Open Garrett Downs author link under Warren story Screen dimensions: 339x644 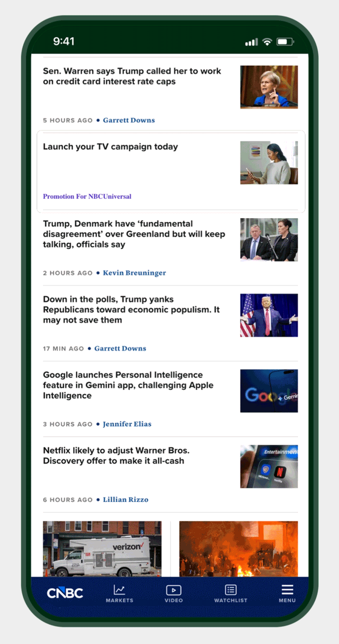129,120
